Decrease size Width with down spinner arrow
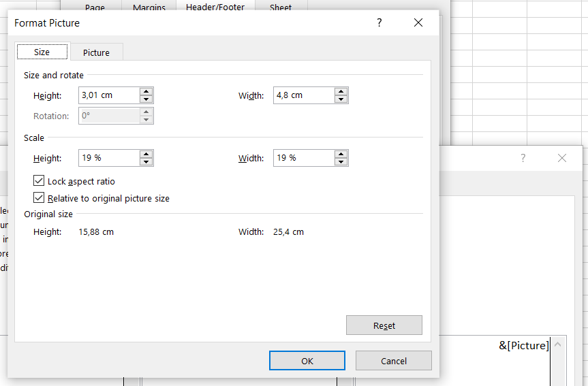 [341, 99]
